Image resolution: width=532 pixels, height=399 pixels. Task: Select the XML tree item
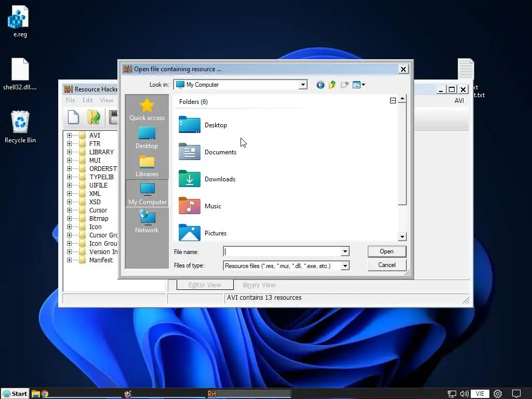click(x=95, y=193)
